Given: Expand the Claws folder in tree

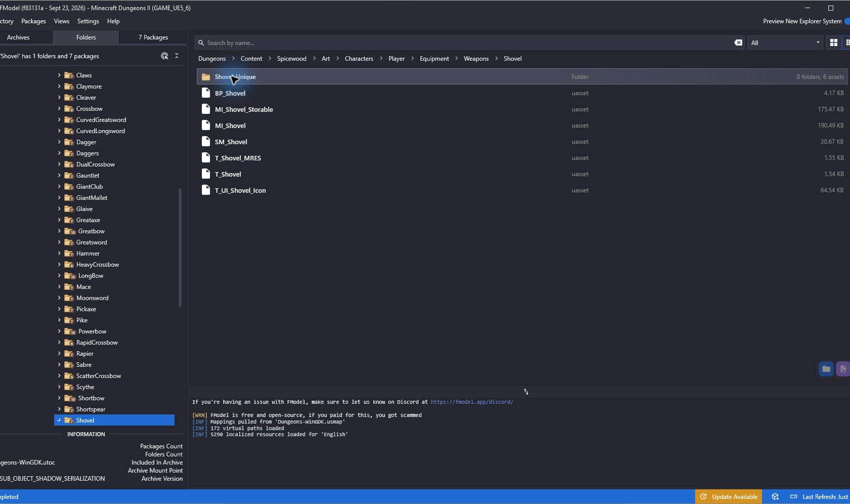Looking at the screenshot, I should (x=59, y=75).
